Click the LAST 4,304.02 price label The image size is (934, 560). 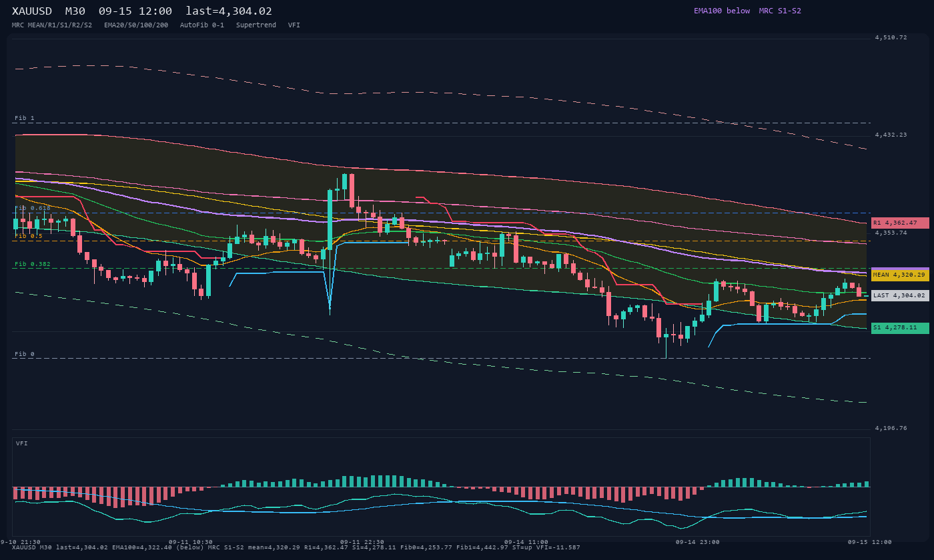coord(900,295)
